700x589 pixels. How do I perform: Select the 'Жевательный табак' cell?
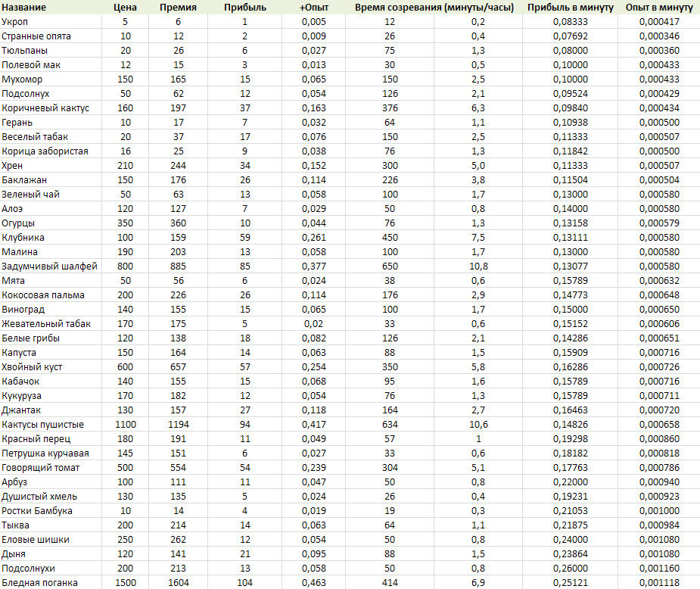tap(46, 324)
